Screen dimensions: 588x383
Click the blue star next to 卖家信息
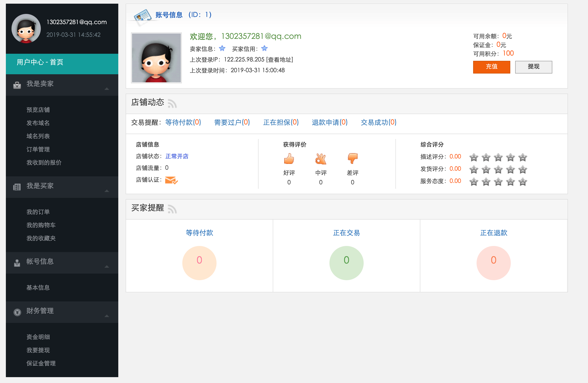click(x=222, y=48)
